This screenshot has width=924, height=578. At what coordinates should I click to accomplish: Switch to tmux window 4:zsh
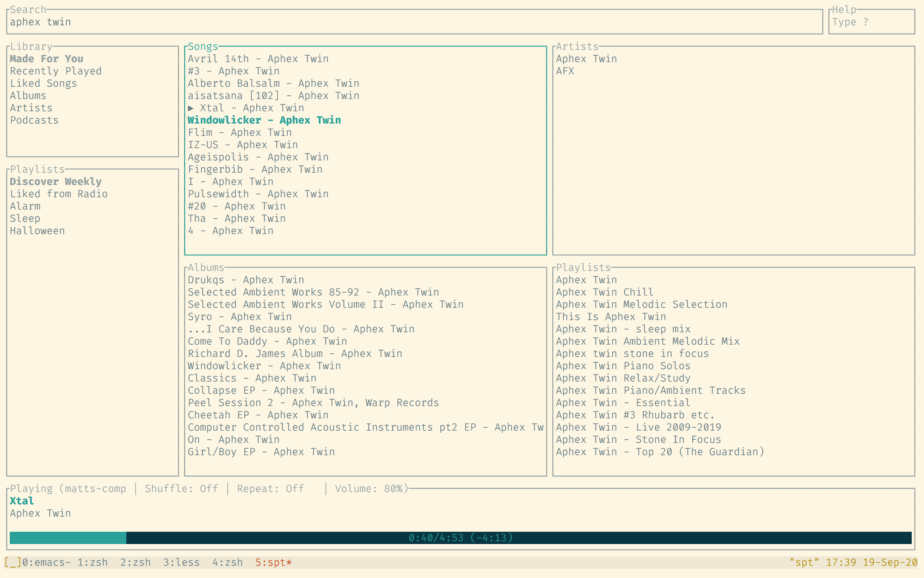coord(227,562)
